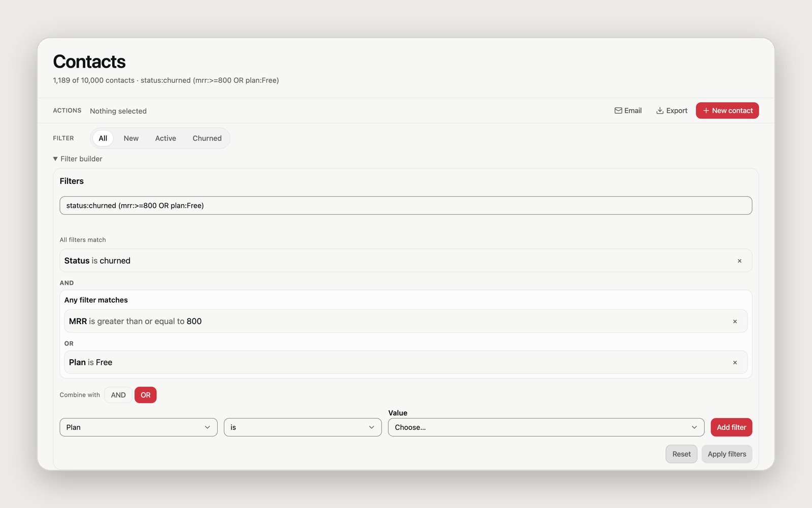
Task: Click the Reset button
Action: click(x=682, y=454)
